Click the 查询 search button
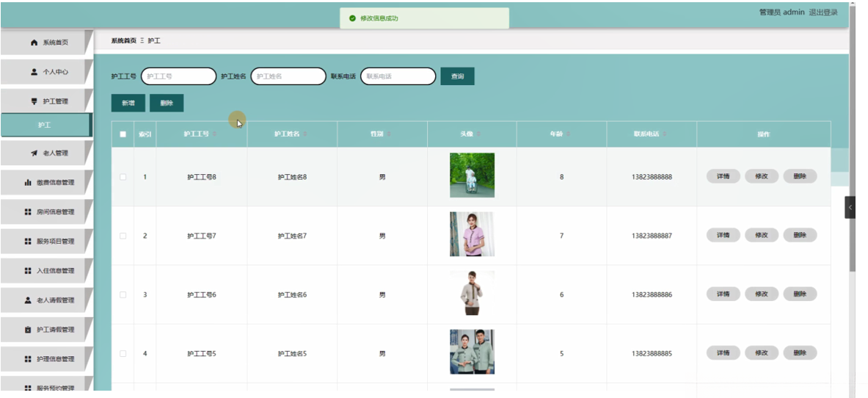The image size is (868, 398). pyautogui.click(x=457, y=76)
